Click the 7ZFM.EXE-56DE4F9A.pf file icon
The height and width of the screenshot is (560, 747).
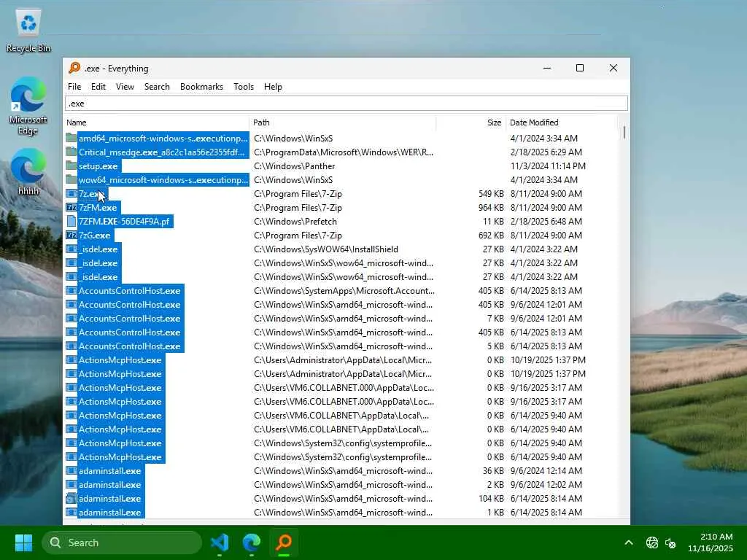[71, 222]
